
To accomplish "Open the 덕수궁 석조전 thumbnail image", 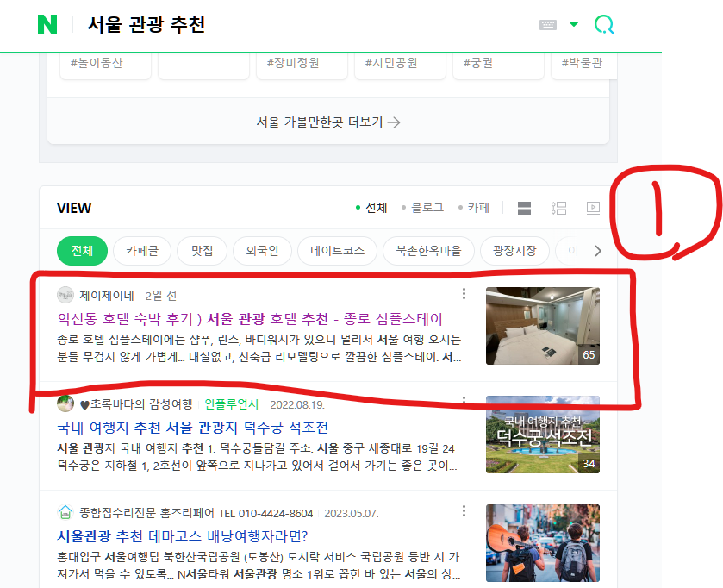I will click(x=543, y=435).
